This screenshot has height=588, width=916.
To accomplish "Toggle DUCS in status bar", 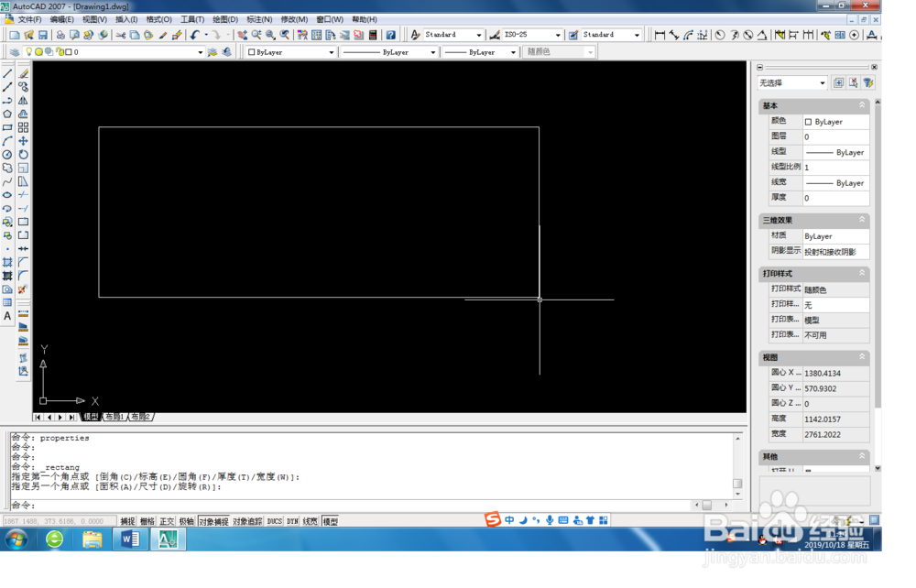I will click(x=275, y=521).
